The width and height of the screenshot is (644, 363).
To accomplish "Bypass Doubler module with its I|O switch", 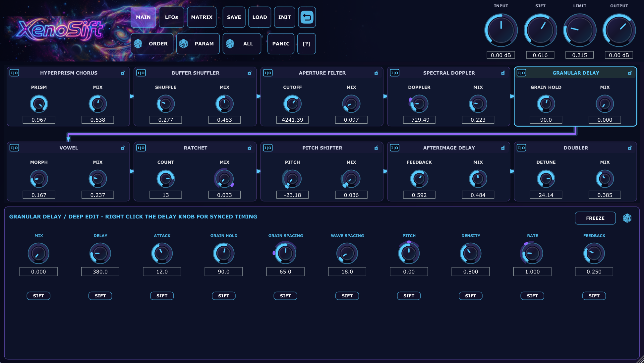I will click(x=521, y=148).
